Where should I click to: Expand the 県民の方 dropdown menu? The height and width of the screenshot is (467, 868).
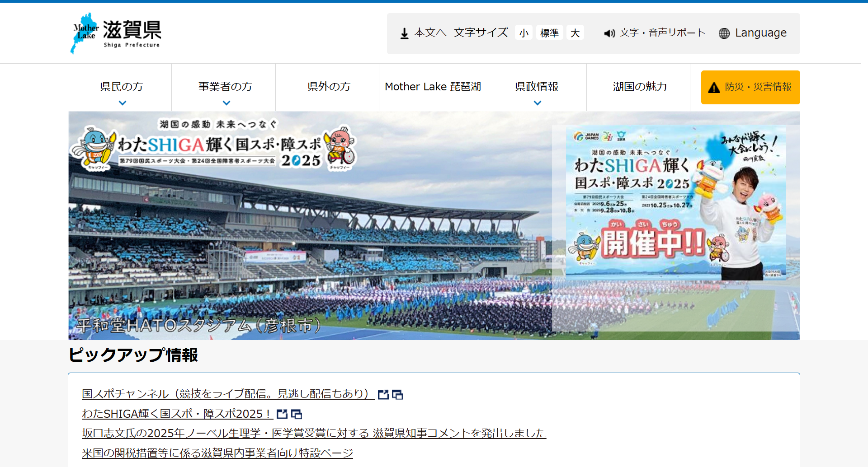click(122, 103)
